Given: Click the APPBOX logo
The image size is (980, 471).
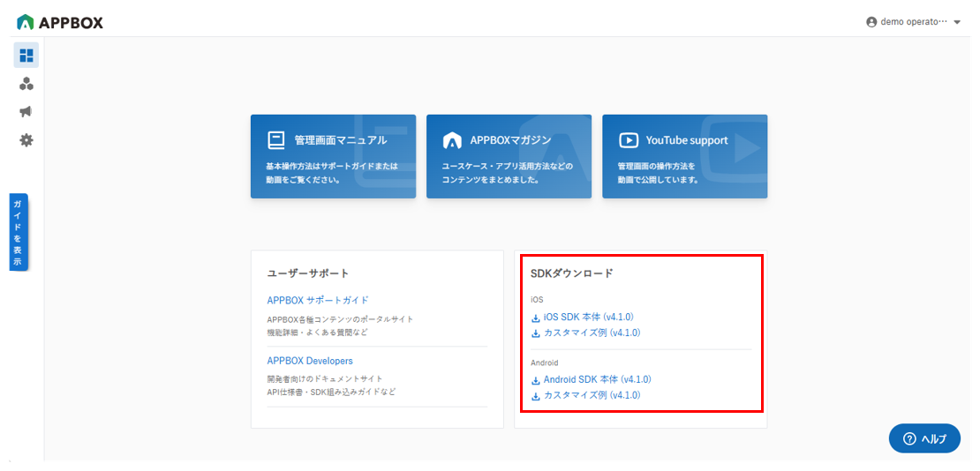Looking at the screenshot, I should pyautogui.click(x=60, y=22).
